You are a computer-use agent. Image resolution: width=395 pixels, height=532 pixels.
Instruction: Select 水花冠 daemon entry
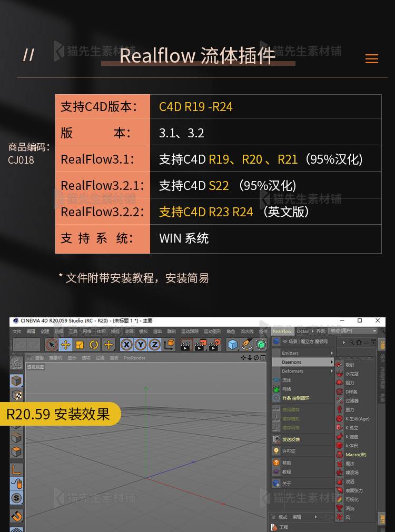coord(355,374)
